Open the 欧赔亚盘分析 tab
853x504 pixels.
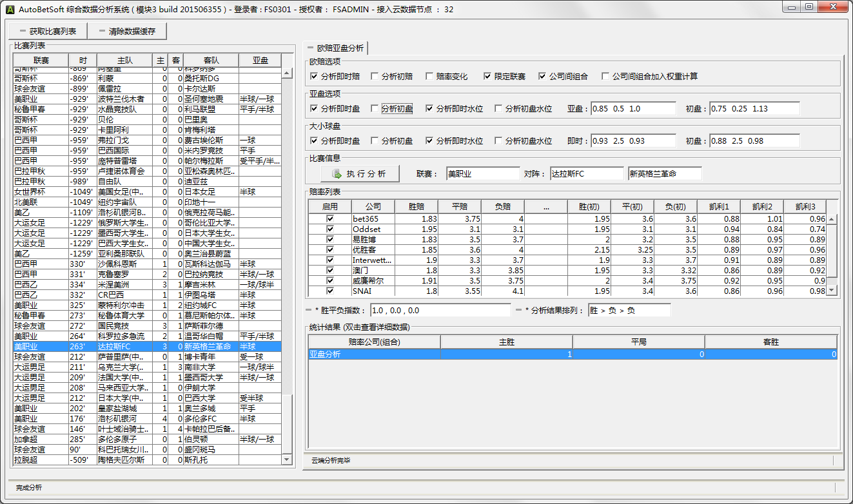pyautogui.click(x=340, y=48)
